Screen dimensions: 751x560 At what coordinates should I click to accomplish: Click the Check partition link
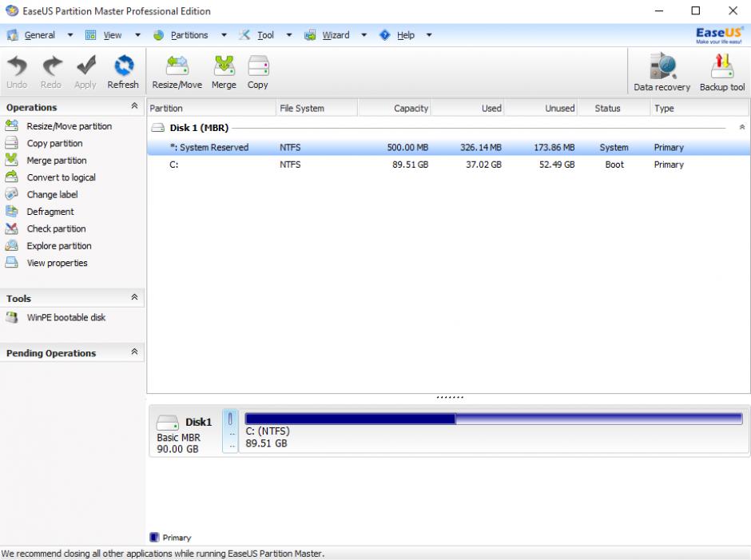56,228
